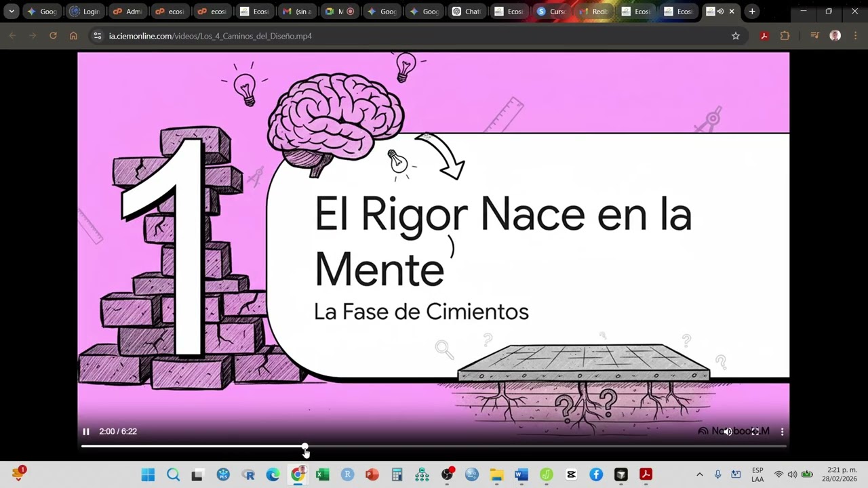Go back to the previous page
The image size is (868, 488).
[12, 36]
